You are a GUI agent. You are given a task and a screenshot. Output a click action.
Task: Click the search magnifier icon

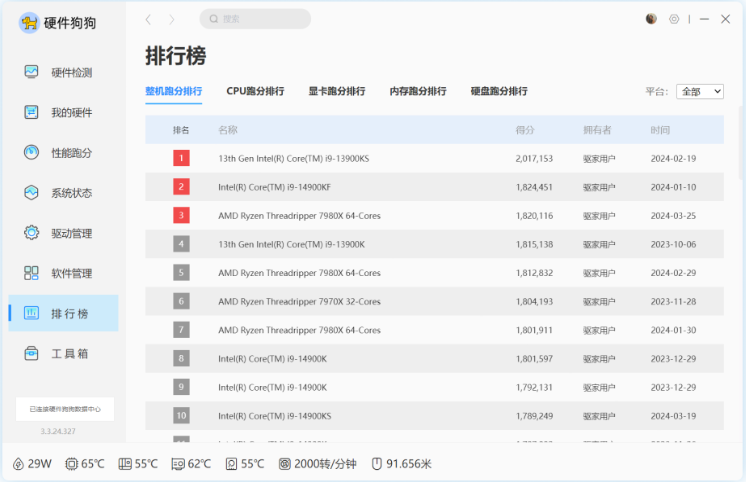coord(214,19)
